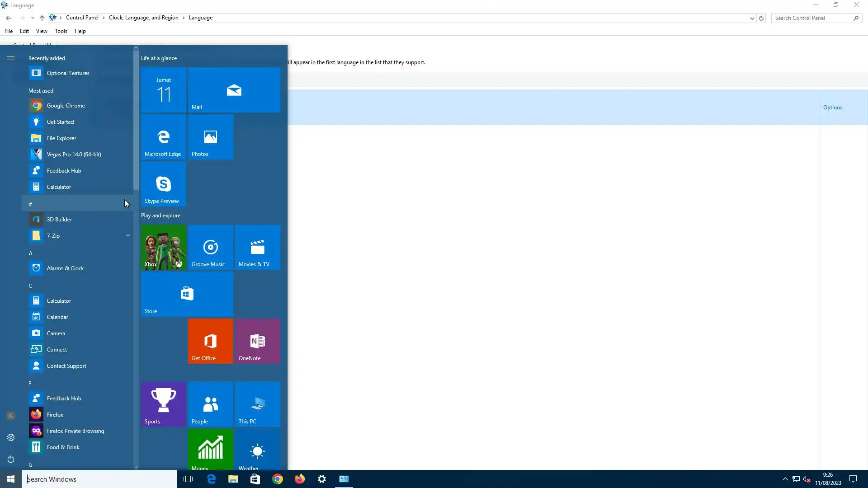Open the Xbox tile

(x=163, y=247)
